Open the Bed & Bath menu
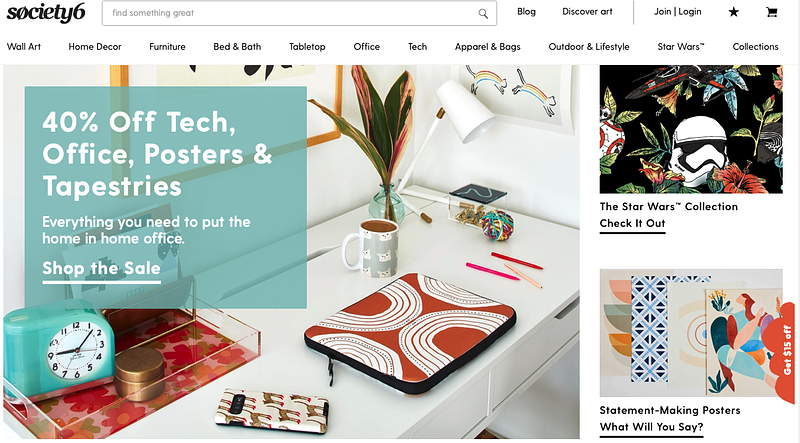 (237, 46)
